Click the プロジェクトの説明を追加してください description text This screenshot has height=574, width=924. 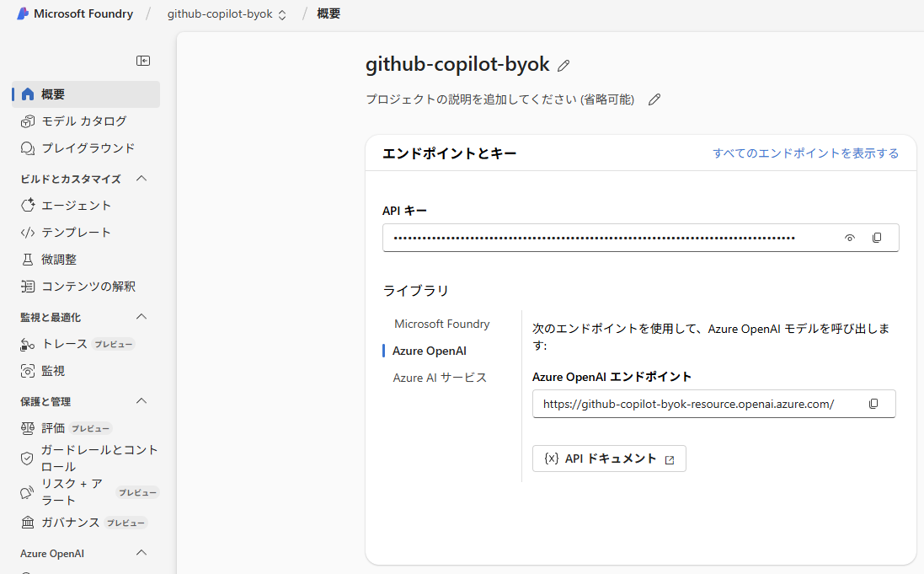point(499,99)
